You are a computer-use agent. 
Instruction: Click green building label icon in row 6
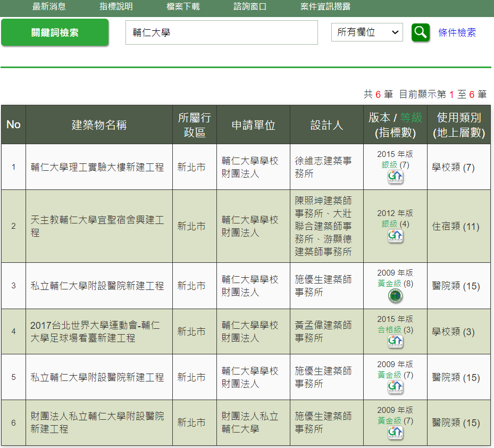[395, 432]
